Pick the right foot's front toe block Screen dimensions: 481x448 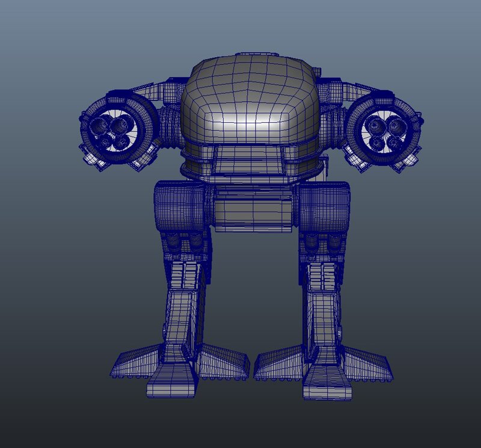pyautogui.click(x=328, y=385)
